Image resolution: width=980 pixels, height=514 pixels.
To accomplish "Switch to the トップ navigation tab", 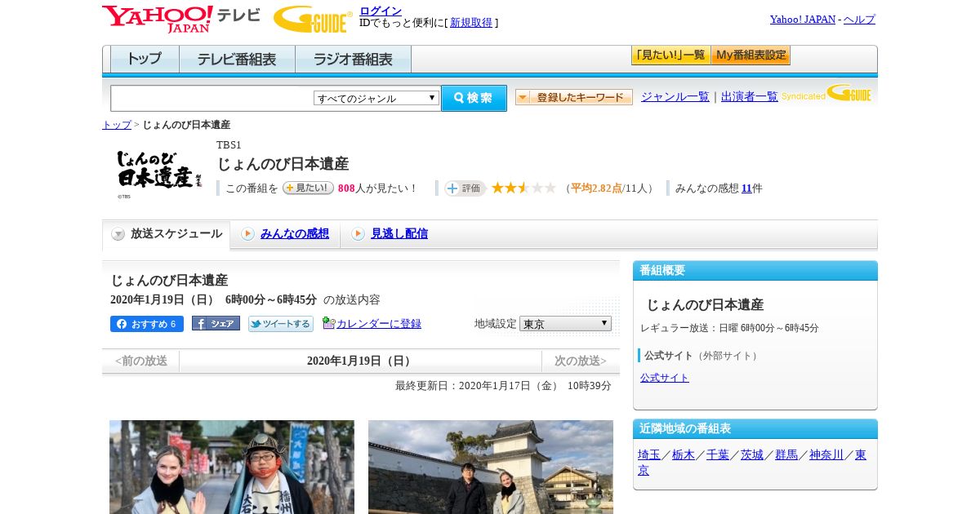I will pos(145,60).
